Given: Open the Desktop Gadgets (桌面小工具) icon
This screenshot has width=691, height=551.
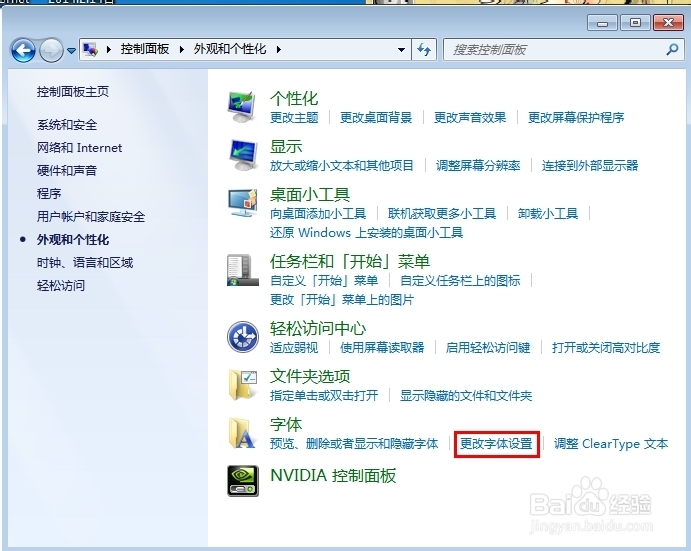Looking at the screenshot, I should point(243,203).
